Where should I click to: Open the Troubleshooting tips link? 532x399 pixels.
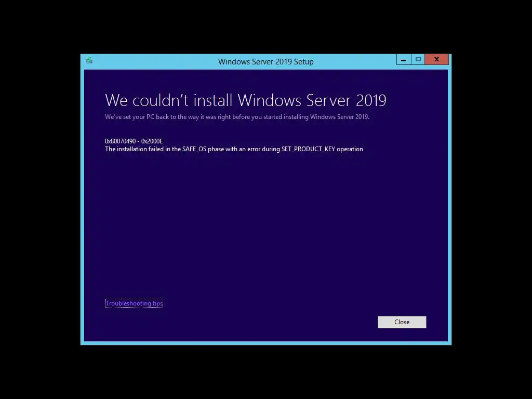[x=134, y=303]
